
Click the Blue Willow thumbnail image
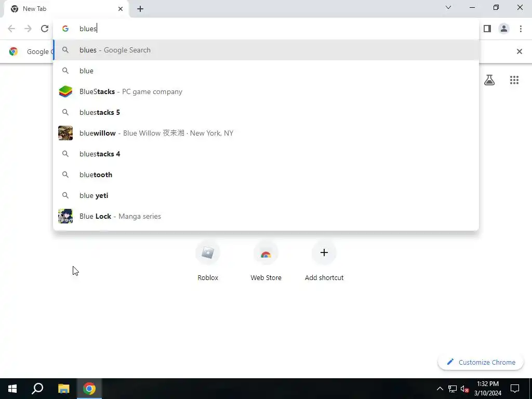click(x=65, y=133)
